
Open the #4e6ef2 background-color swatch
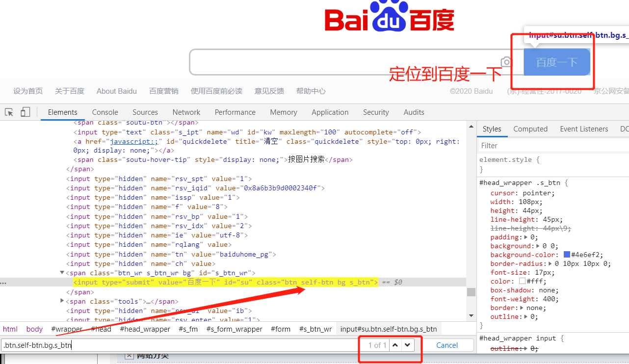[567, 255]
